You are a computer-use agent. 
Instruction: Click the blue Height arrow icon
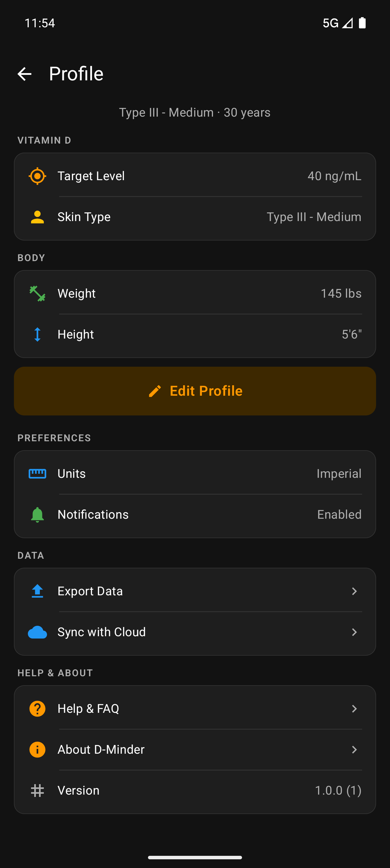coord(37,334)
